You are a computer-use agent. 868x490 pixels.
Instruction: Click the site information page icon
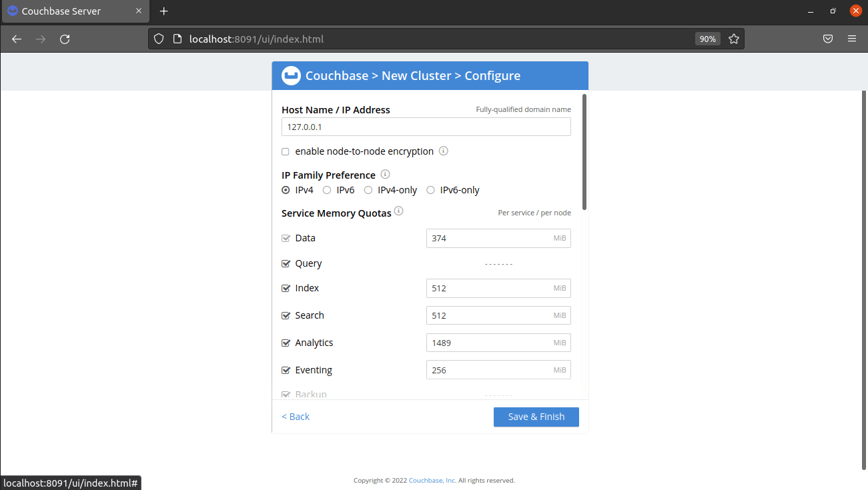[x=177, y=39]
